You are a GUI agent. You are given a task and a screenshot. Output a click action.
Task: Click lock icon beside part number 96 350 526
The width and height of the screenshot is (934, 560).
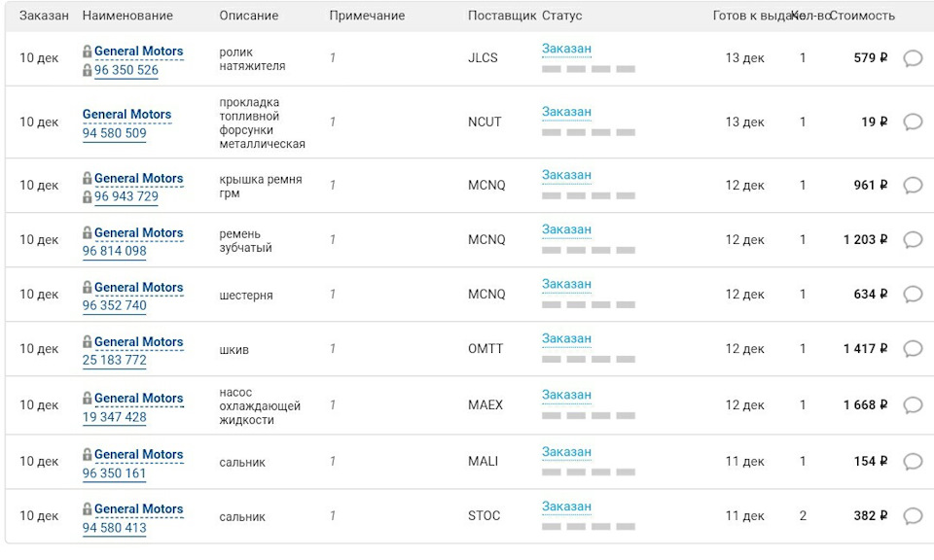[x=88, y=70]
